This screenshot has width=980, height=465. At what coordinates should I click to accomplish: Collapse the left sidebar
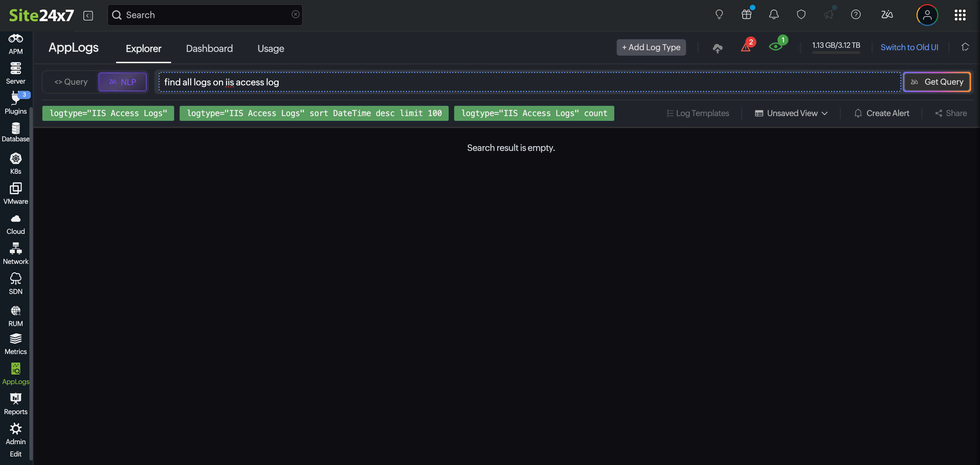pos(88,16)
